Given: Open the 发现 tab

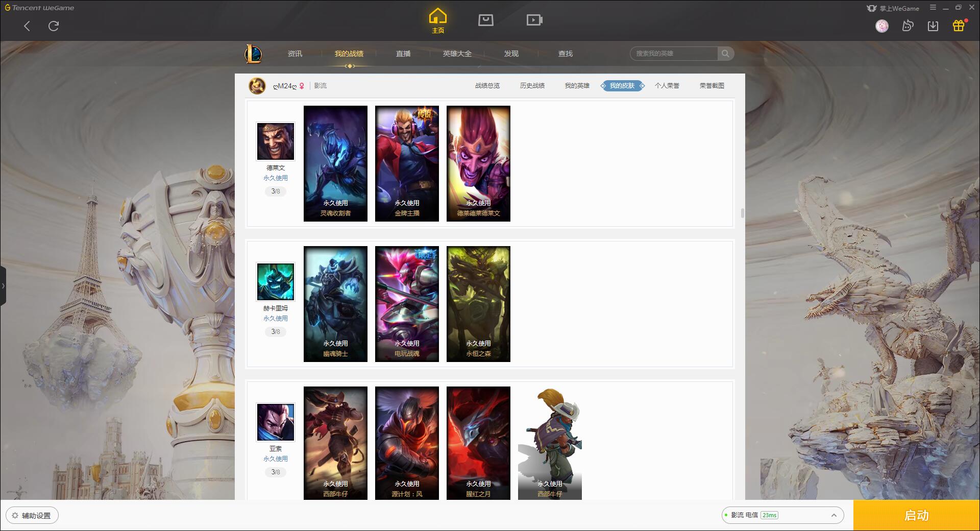Looking at the screenshot, I should pyautogui.click(x=511, y=54).
